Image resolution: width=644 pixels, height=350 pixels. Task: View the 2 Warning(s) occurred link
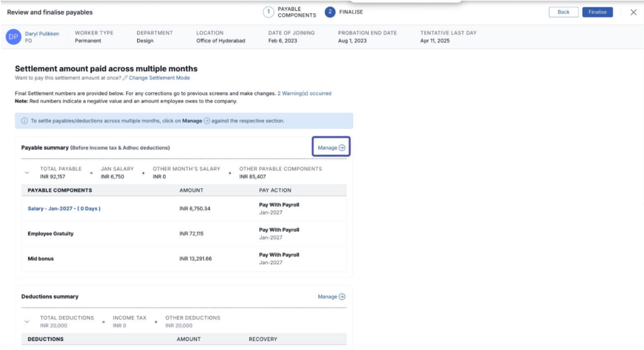point(304,93)
